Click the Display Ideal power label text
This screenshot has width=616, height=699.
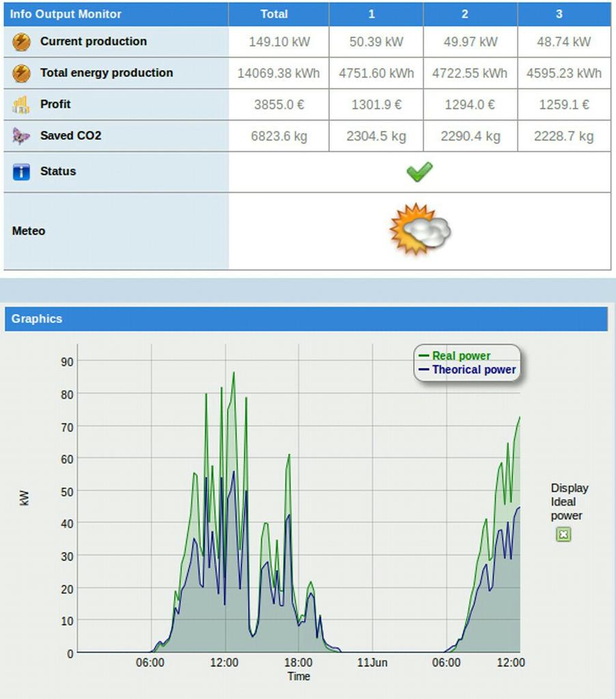570,502
